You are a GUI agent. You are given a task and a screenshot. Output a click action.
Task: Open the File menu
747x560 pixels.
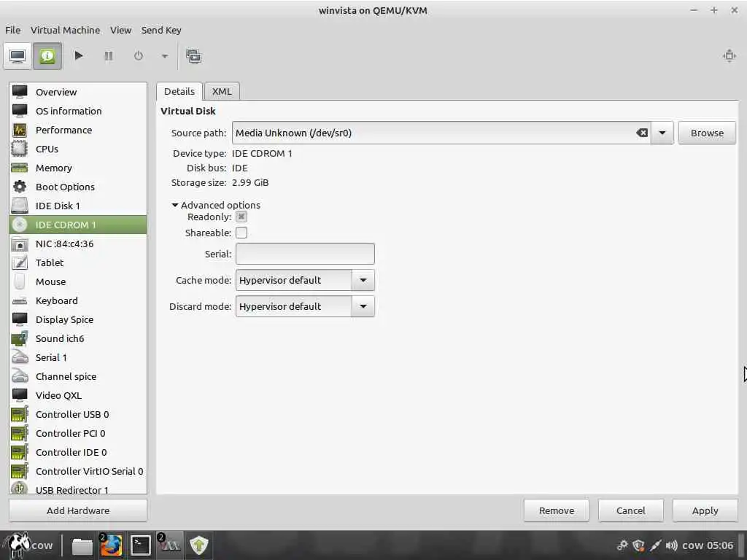[13, 30]
